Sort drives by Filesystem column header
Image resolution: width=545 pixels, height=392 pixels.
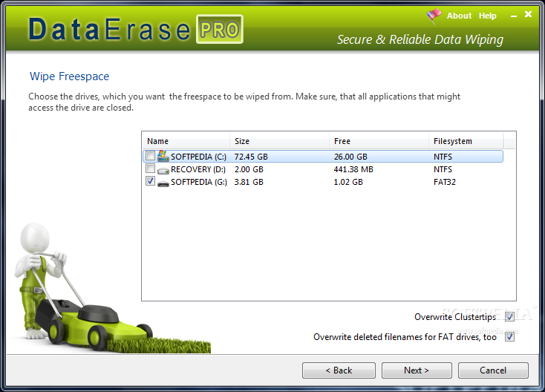click(466, 141)
